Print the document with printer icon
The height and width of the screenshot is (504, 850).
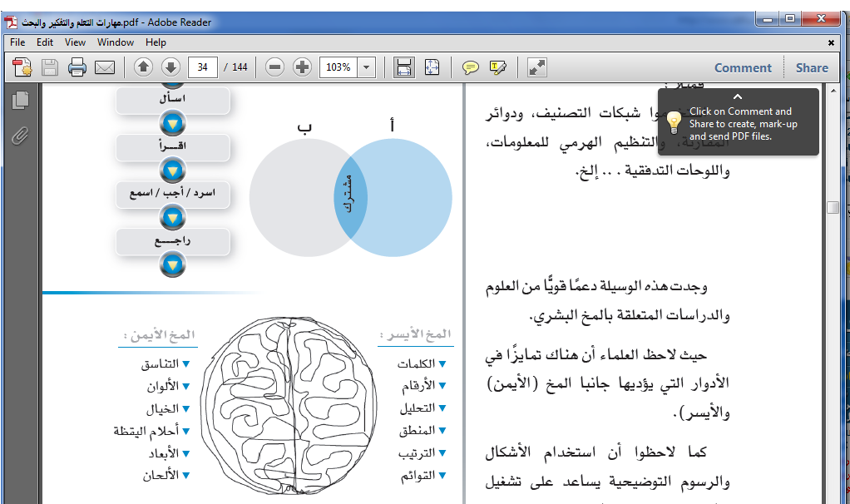[77, 67]
